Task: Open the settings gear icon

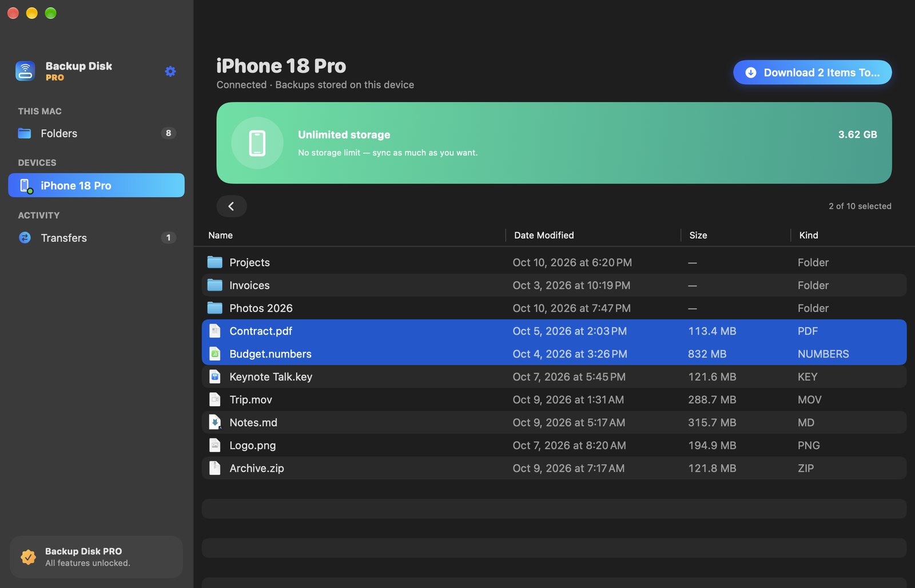Action: [x=170, y=71]
